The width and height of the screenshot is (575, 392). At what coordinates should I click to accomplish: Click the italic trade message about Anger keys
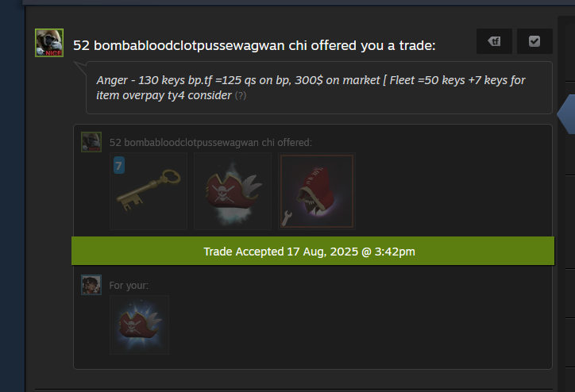point(311,87)
